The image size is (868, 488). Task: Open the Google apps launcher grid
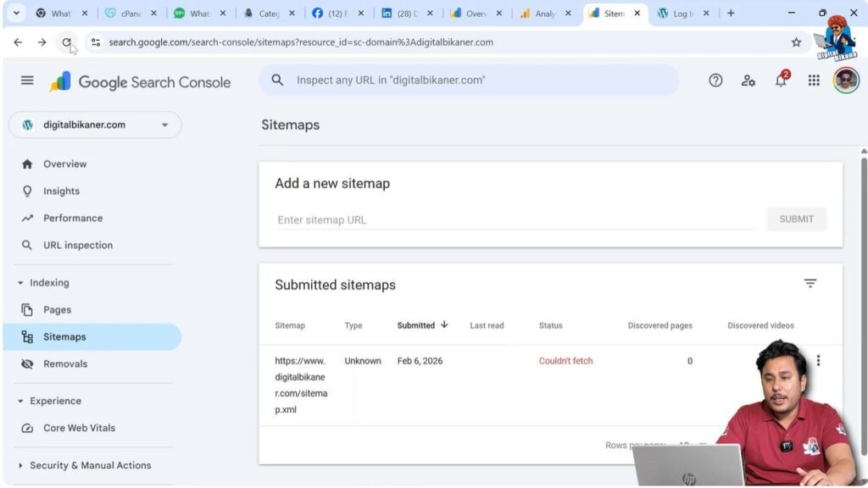click(813, 80)
